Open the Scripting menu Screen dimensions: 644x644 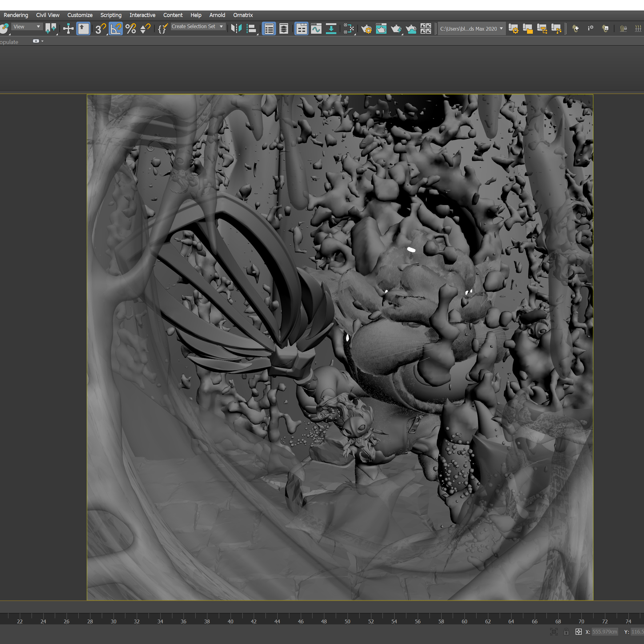click(x=111, y=15)
